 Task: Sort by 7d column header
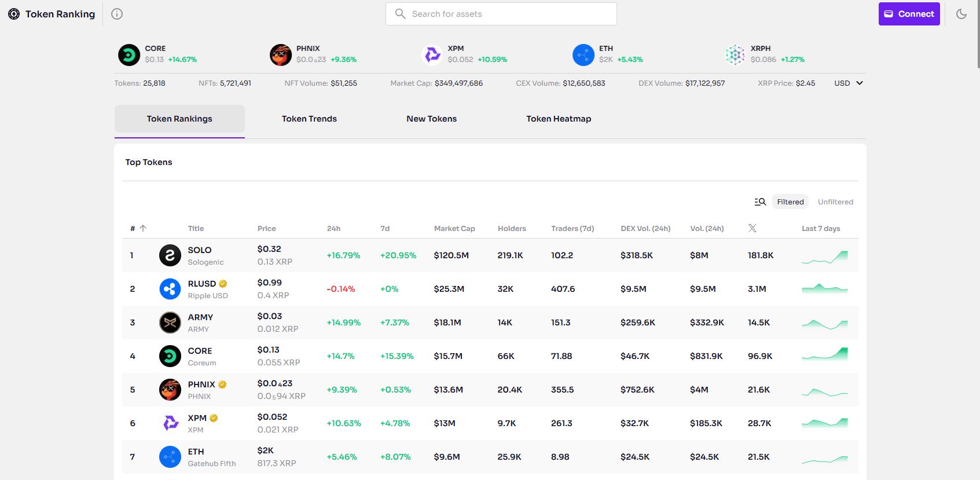[x=385, y=228]
